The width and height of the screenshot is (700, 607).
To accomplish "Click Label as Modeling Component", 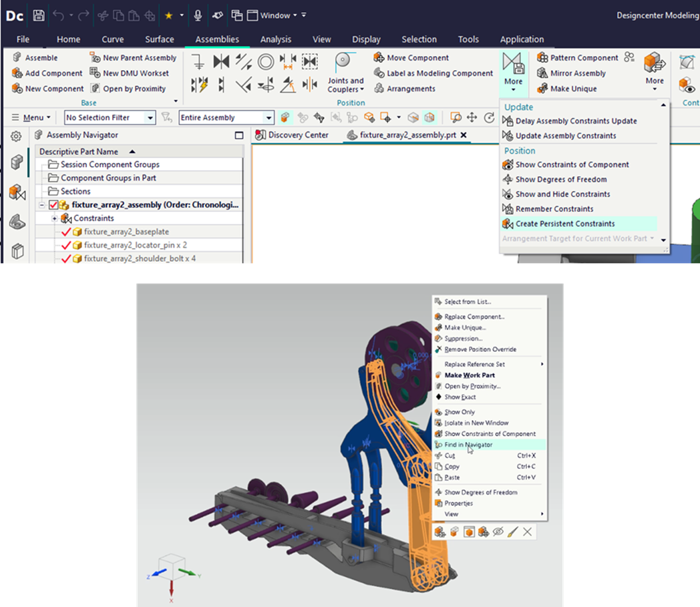I will point(433,73).
